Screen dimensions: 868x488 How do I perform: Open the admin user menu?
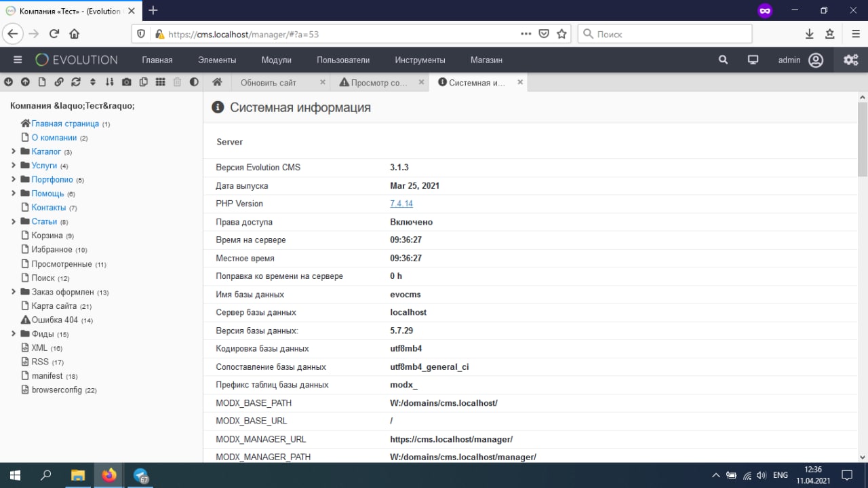(801, 60)
